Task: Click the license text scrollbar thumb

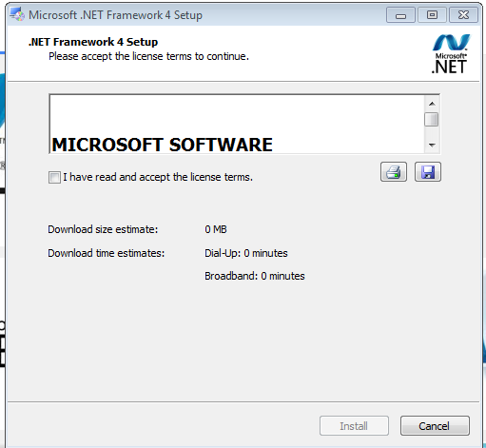Action: click(432, 120)
